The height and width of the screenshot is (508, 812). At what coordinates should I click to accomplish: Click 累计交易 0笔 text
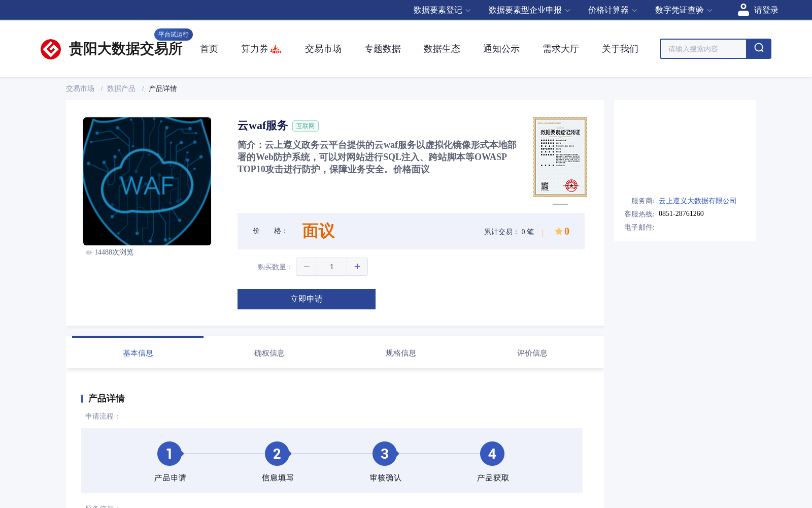(509, 232)
